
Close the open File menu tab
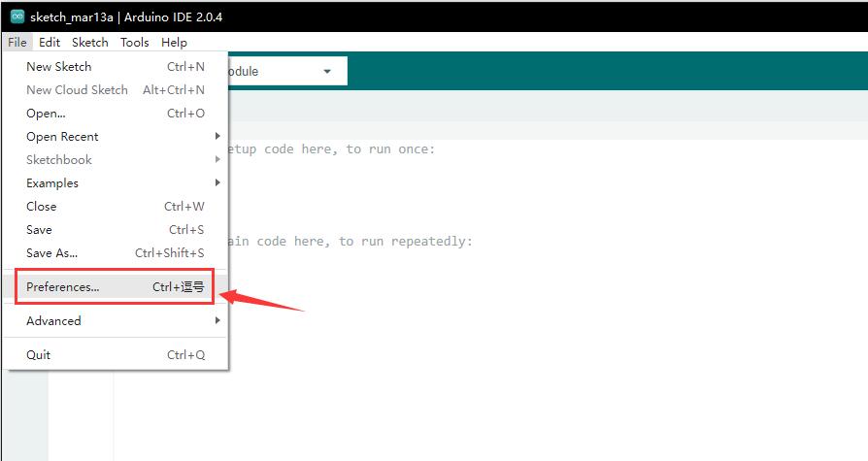coord(17,43)
